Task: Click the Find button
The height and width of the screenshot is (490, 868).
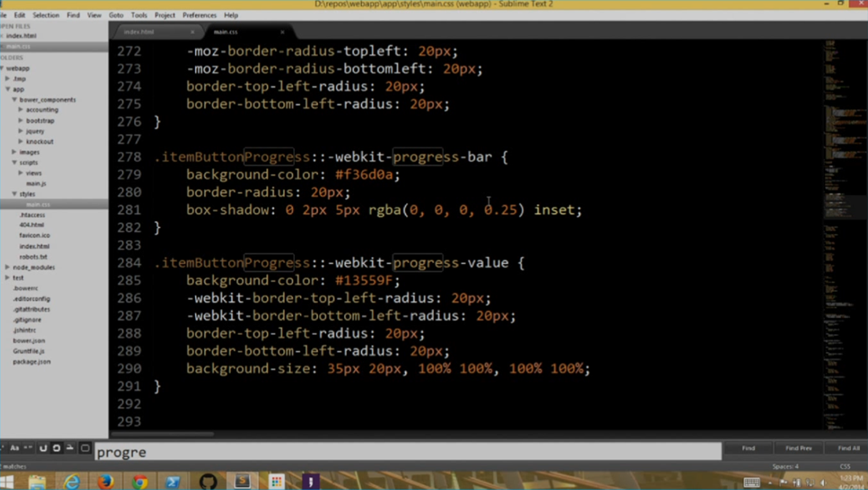Action: point(748,448)
